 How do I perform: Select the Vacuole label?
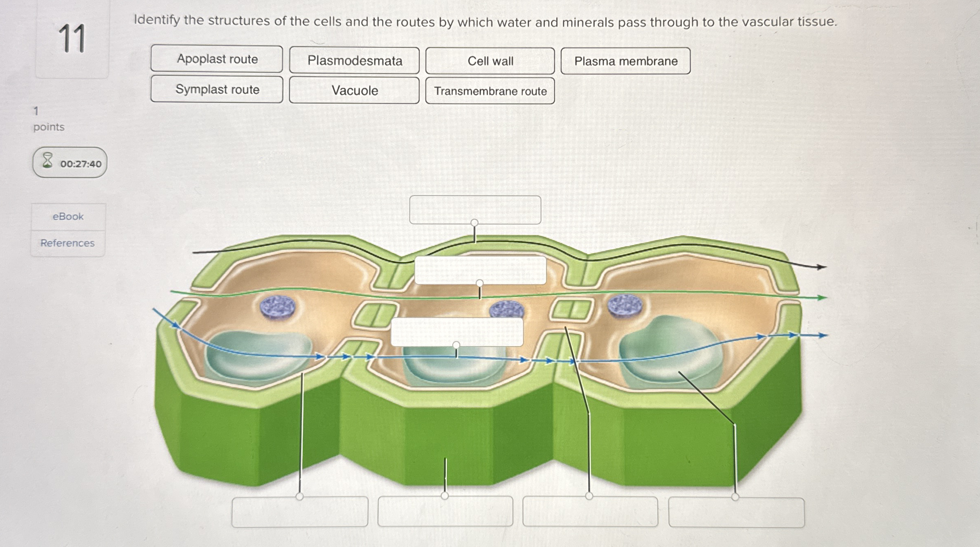[355, 90]
